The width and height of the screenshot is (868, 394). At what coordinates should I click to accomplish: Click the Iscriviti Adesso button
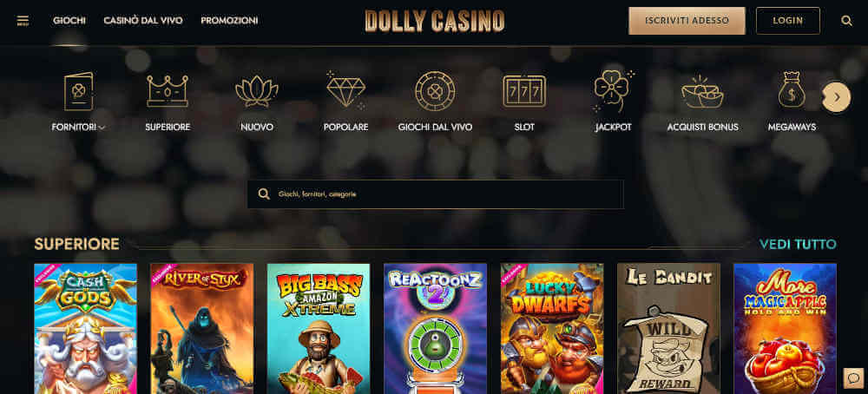(687, 21)
